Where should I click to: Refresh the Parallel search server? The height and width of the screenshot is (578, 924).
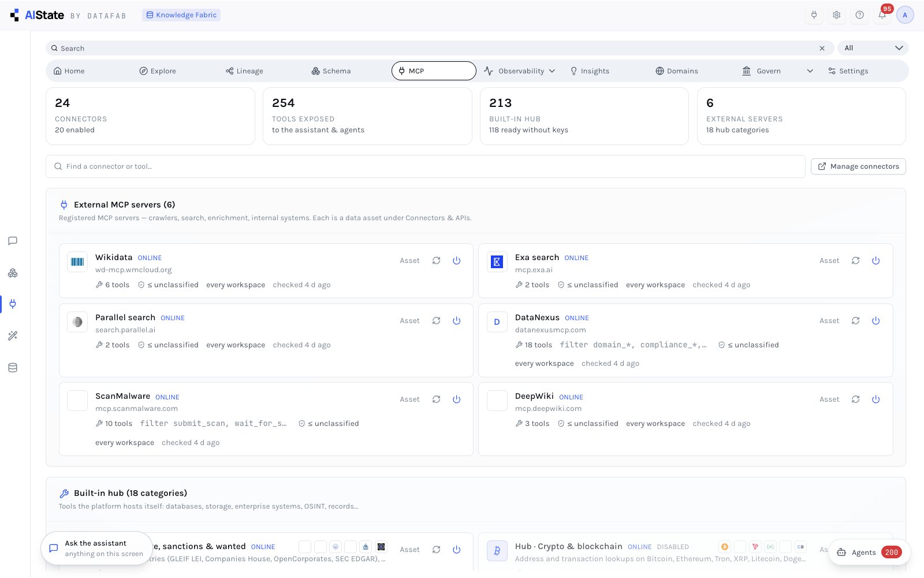pos(437,321)
